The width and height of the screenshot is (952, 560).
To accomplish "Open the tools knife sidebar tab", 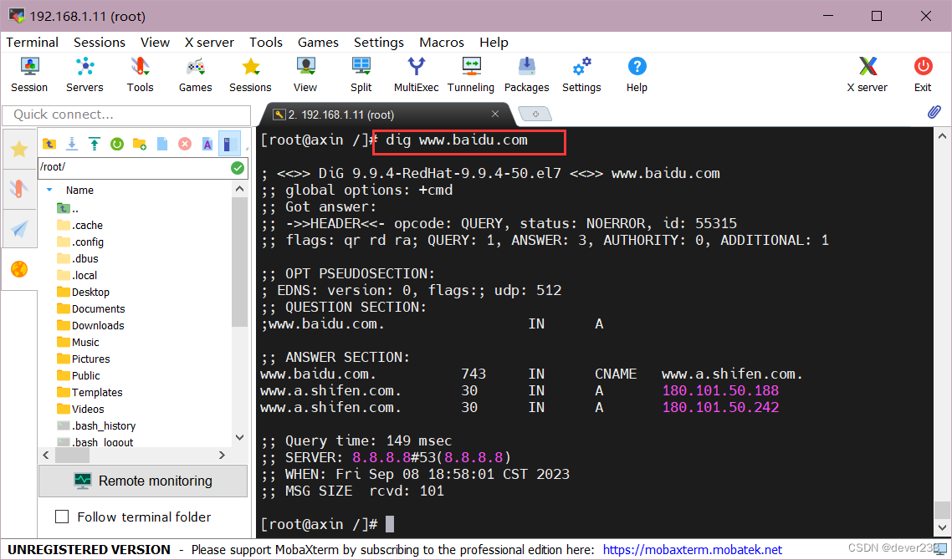I will [19, 189].
